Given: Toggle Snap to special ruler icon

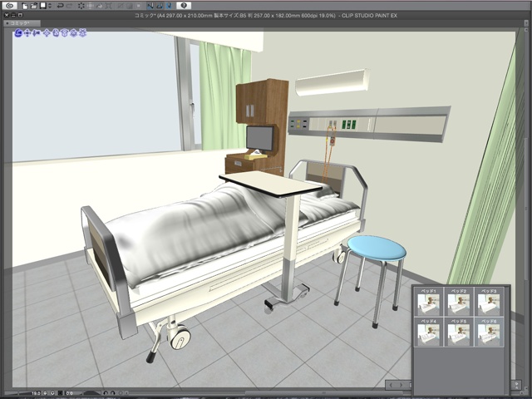Looking at the screenshot, I should (x=160, y=6).
